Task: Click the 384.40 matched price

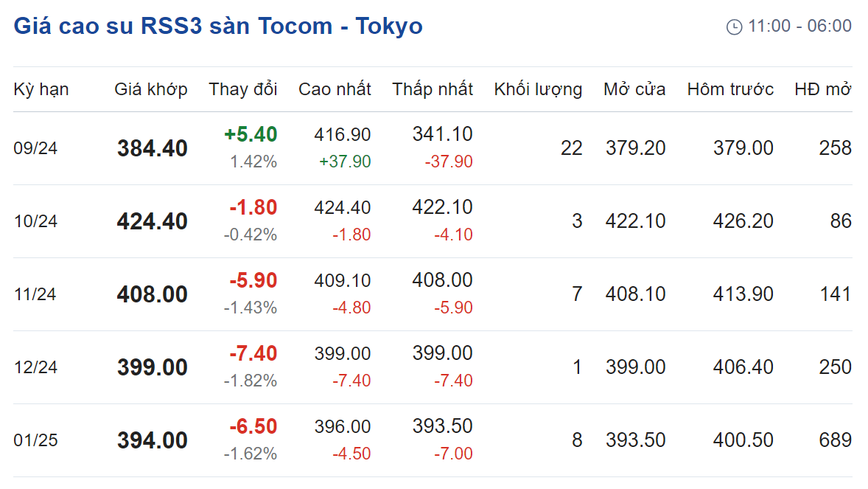Action: point(153,148)
